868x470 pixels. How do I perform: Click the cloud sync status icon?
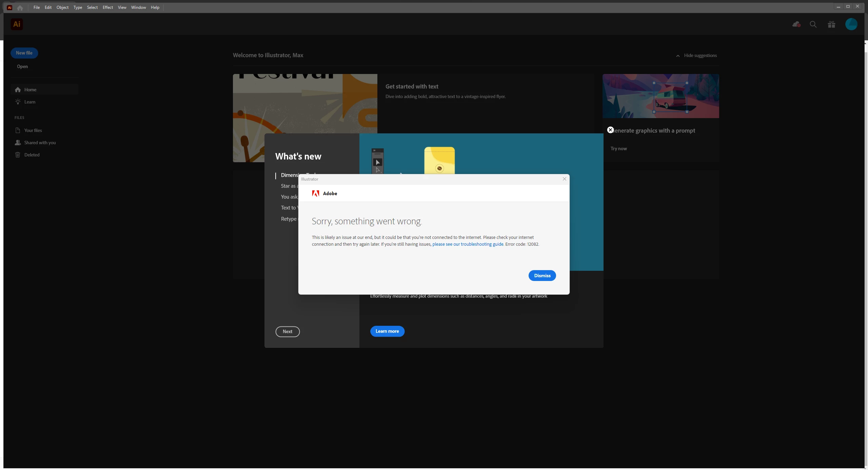(796, 24)
